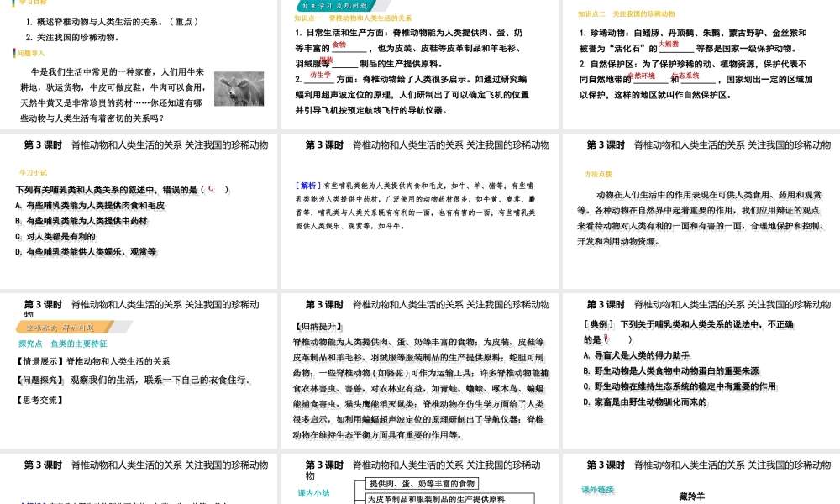Screen dimensions: 840x504
Task: Click the red answer '自然环境'
Action: coord(641,76)
